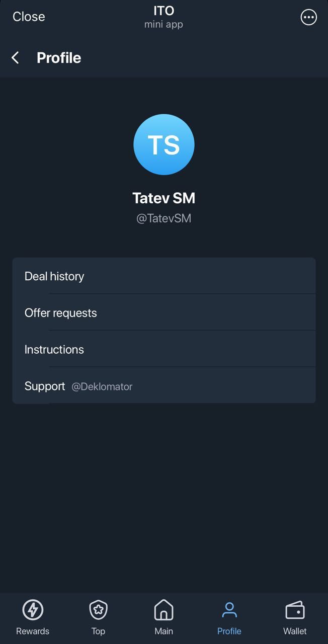Select the Main label in bottom bar
The image size is (328, 644).
(163, 631)
